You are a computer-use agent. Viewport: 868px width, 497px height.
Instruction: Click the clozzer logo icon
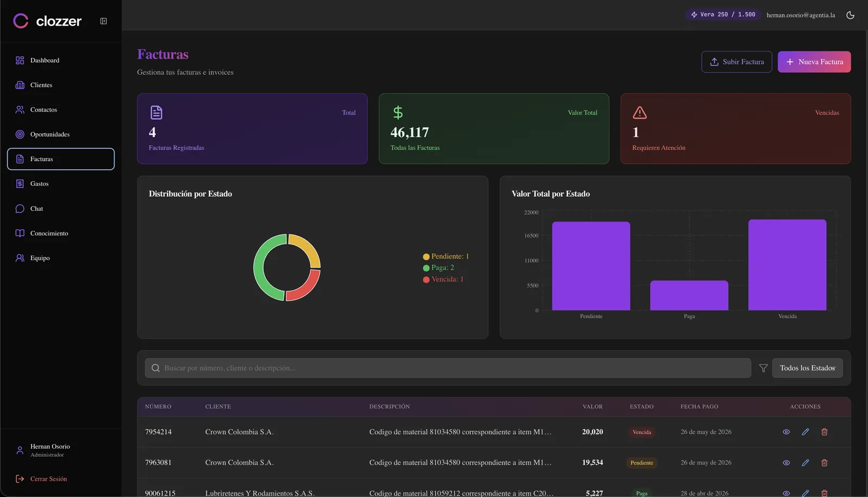(x=21, y=21)
